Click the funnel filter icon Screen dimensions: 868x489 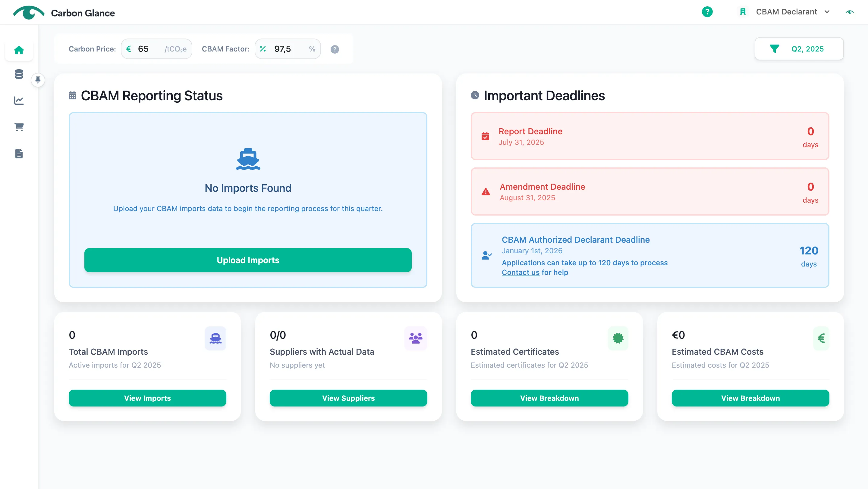[x=774, y=49]
